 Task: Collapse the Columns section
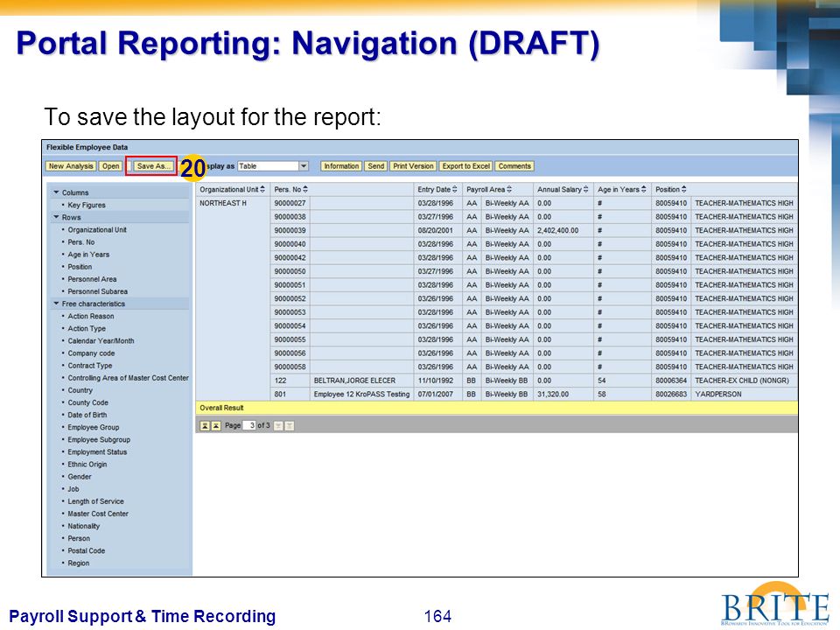coord(56,192)
